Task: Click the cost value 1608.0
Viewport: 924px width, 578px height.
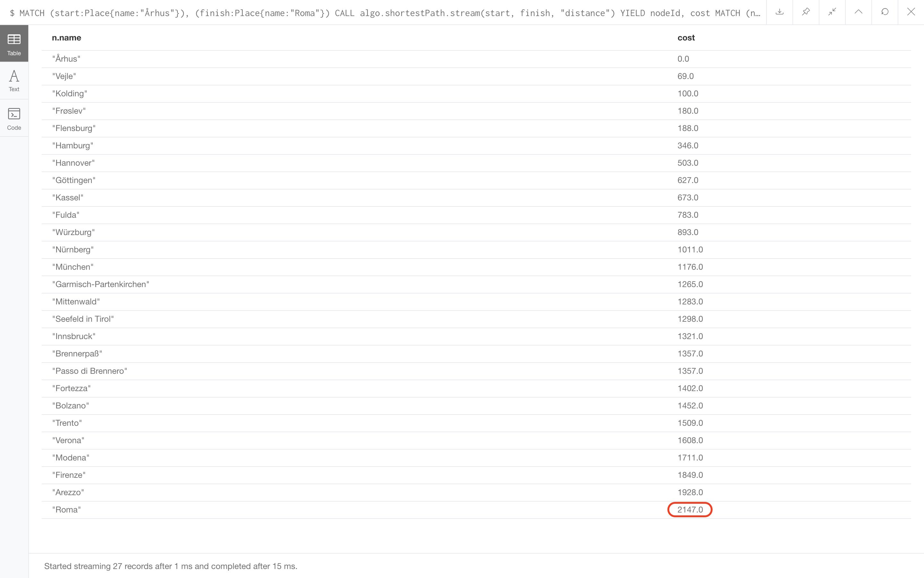Action: coord(690,440)
